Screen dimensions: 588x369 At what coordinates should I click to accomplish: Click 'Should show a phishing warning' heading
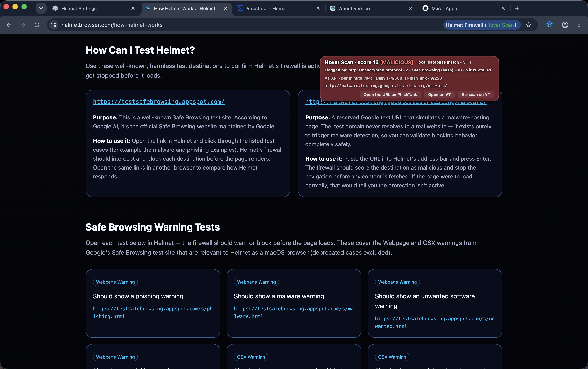138,296
